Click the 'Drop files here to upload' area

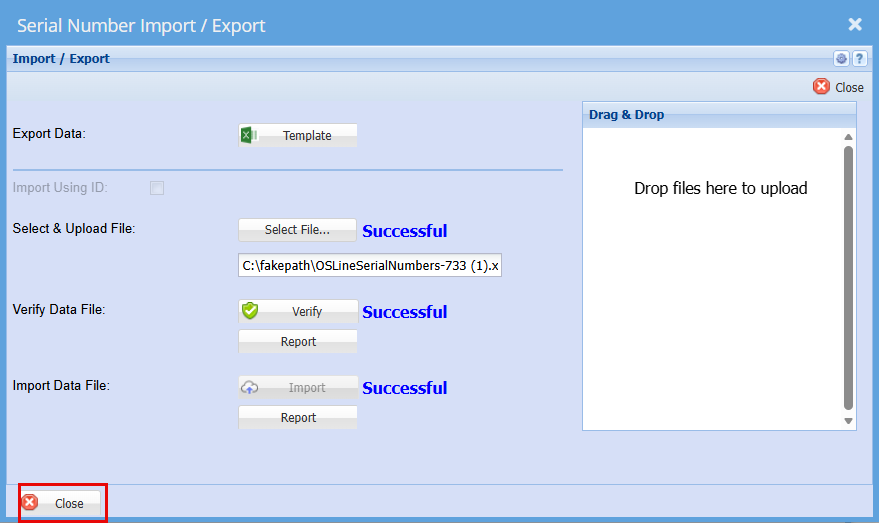coord(720,188)
